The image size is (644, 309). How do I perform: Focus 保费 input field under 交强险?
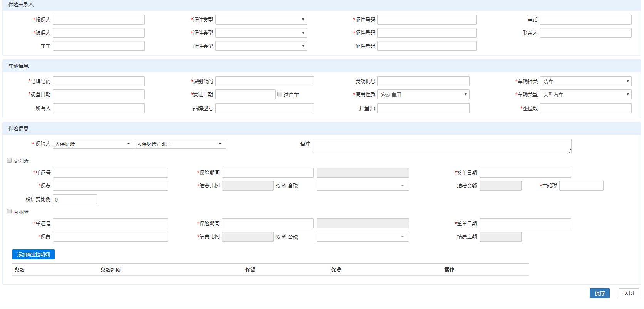pos(110,186)
